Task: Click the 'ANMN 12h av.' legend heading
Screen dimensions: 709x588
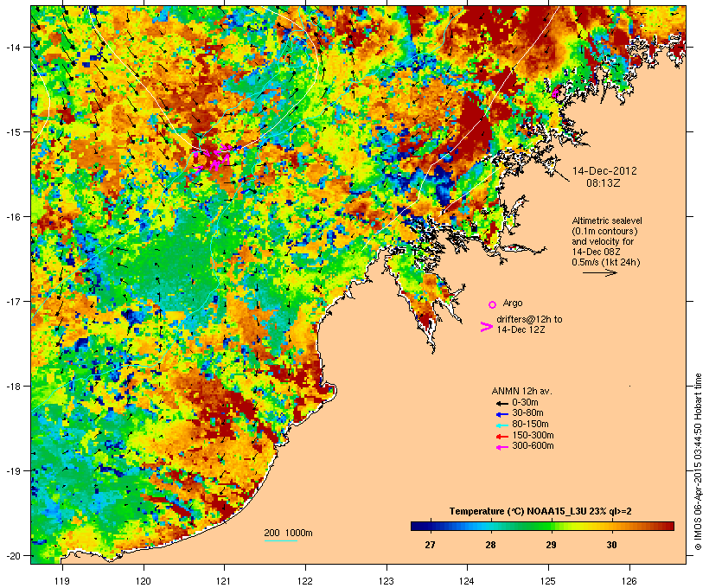Action: tap(521, 391)
